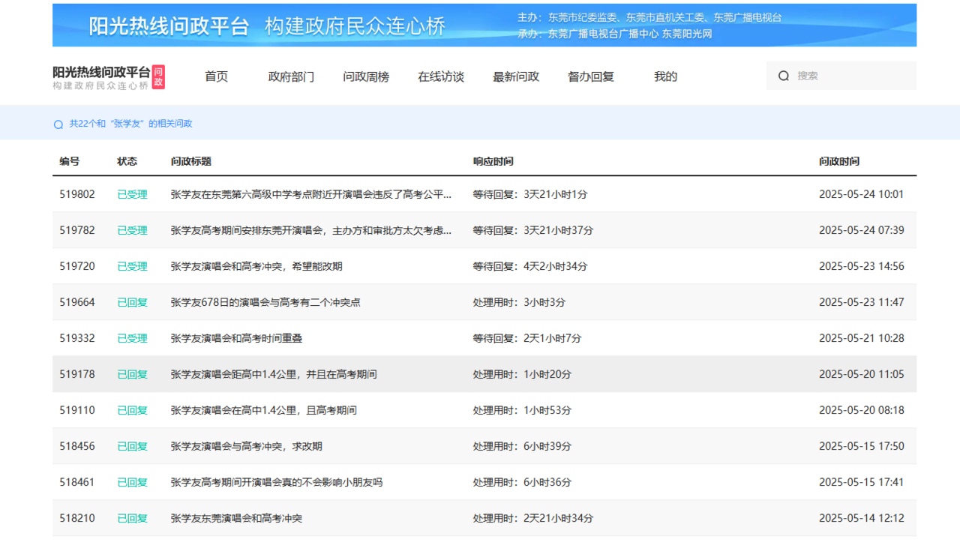Click timestamp 2025-05-20 11:05
This screenshot has height=560, width=960.
862,374
